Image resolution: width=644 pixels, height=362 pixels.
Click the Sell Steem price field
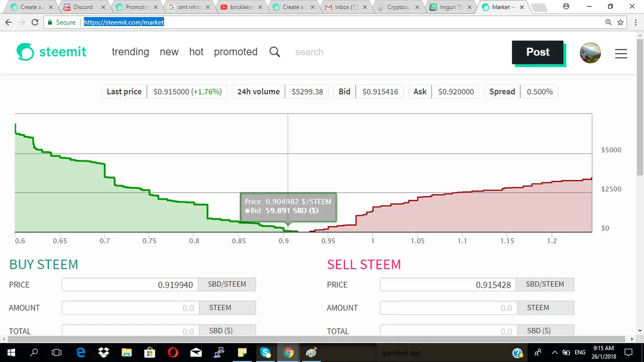(448, 285)
